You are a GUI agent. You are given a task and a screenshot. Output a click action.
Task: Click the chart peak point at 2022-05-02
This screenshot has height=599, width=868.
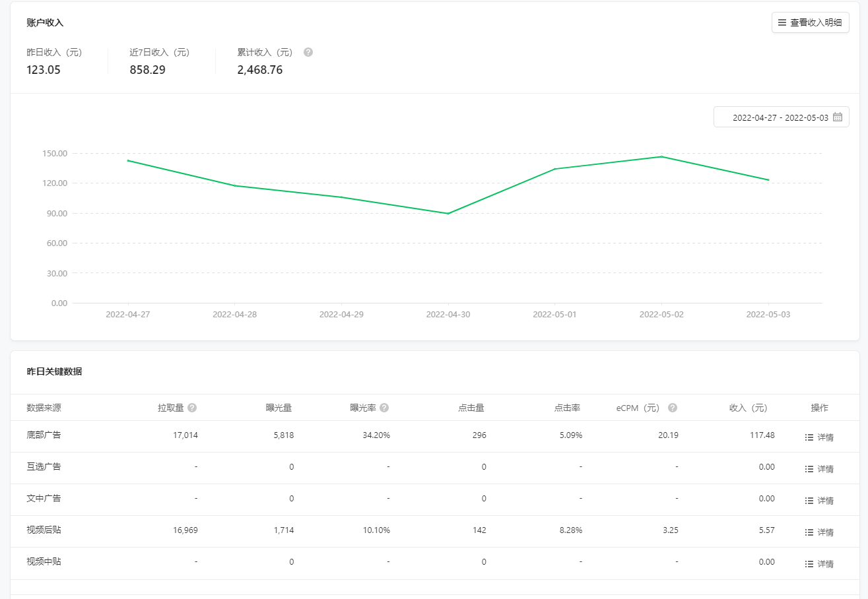(x=661, y=156)
